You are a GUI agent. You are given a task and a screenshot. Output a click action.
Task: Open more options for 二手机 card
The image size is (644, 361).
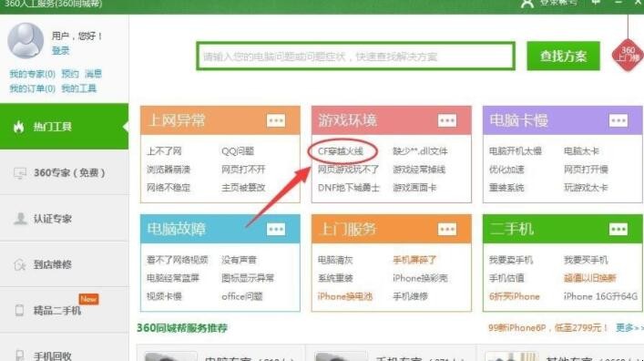tap(618, 229)
